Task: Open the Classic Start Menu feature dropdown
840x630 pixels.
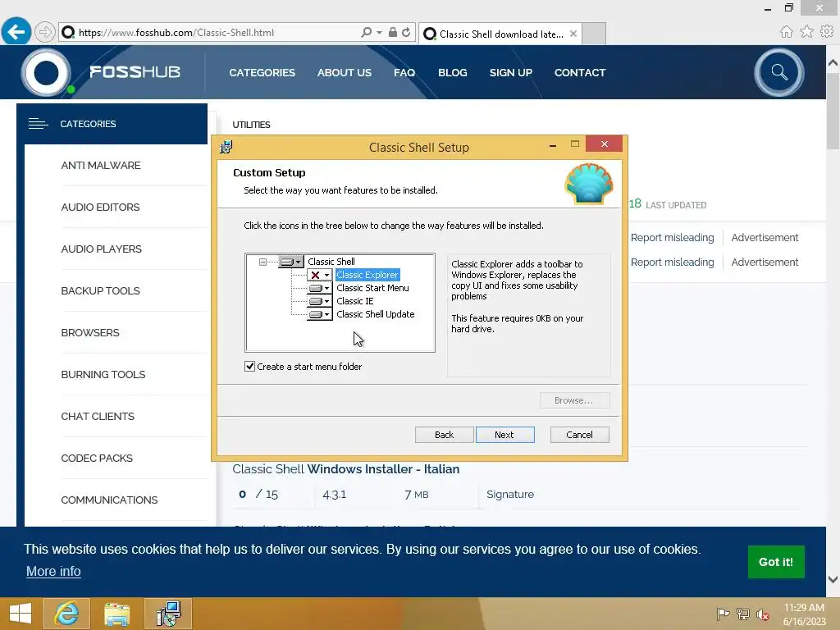Action: pos(320,288)
